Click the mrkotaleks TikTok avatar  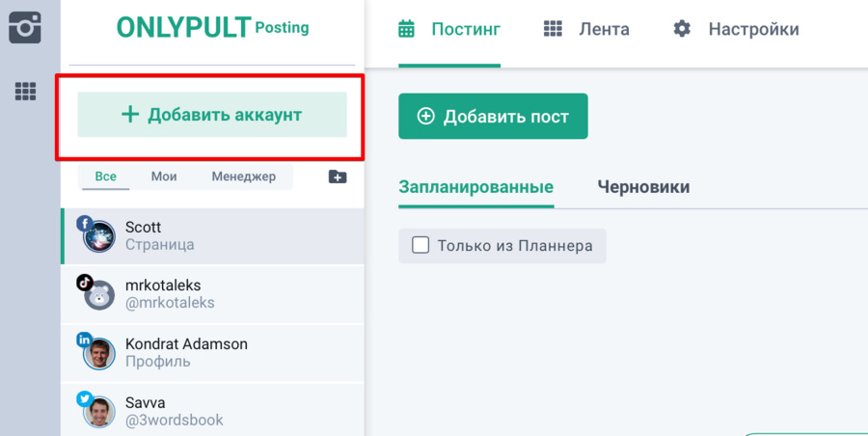pos(98,294)
